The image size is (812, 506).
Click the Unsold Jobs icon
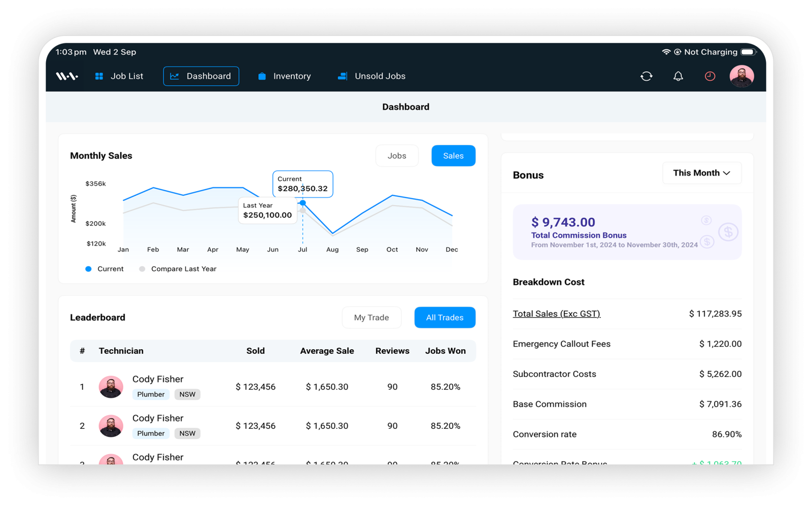[343, 76]
